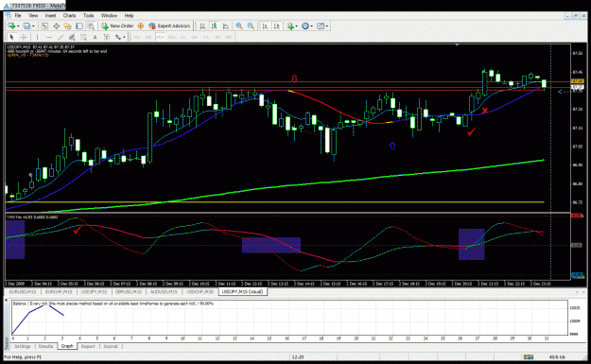Open a new chart window
This screenshot has width=591, height=364.
pyautogui.click(x=11, y=26)
